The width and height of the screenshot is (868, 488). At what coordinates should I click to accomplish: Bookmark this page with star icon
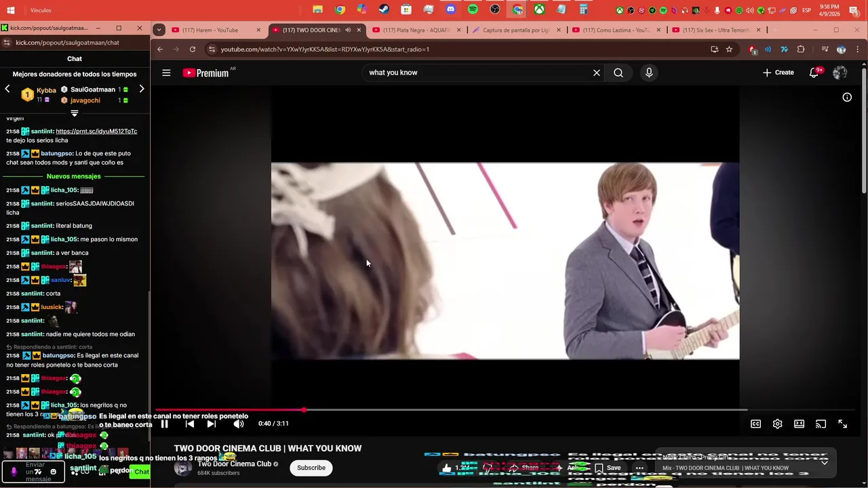(729, 49)
